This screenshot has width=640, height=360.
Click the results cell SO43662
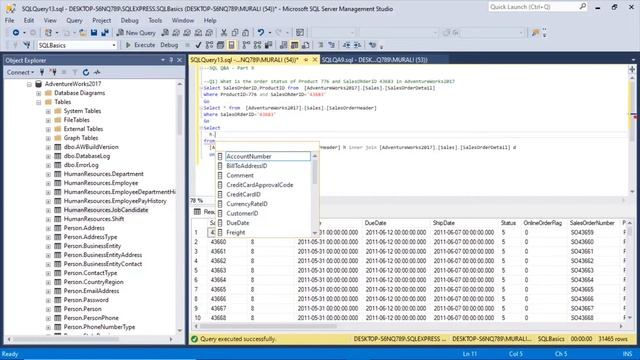point(582,261)
